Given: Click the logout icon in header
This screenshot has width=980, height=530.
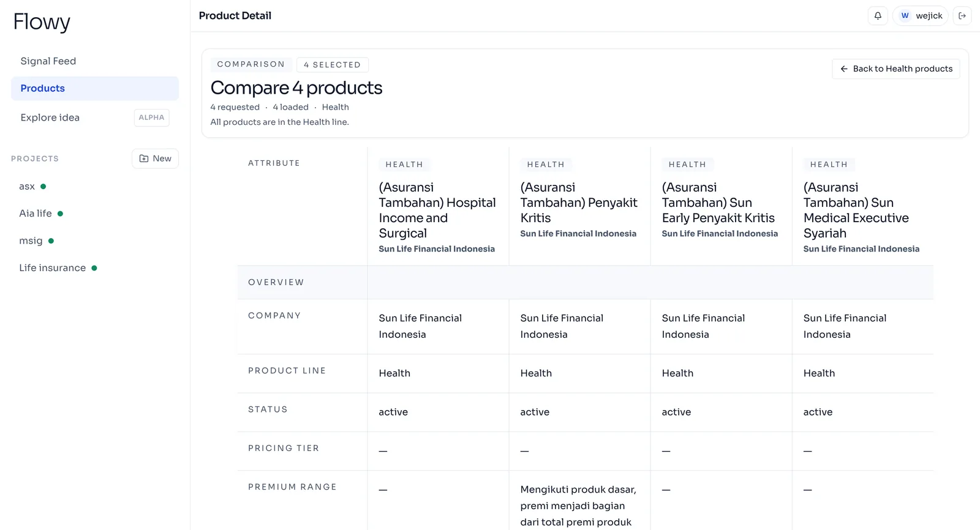Looking at the screenshot, I should pyautogui.click(x=962, y=16).
